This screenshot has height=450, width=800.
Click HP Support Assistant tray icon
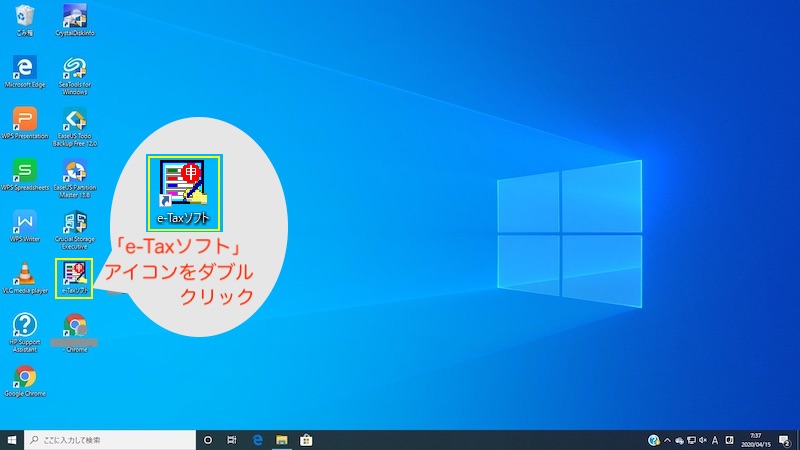(654, 440)
